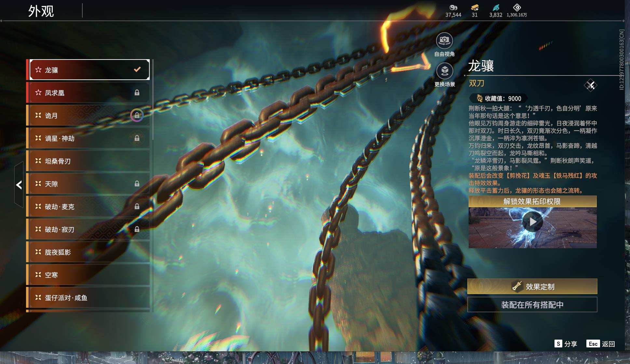This screenshot has width=630, height=364.
Task: Click the lock icon on 破劫·麦克
Action: pos(137,207)
